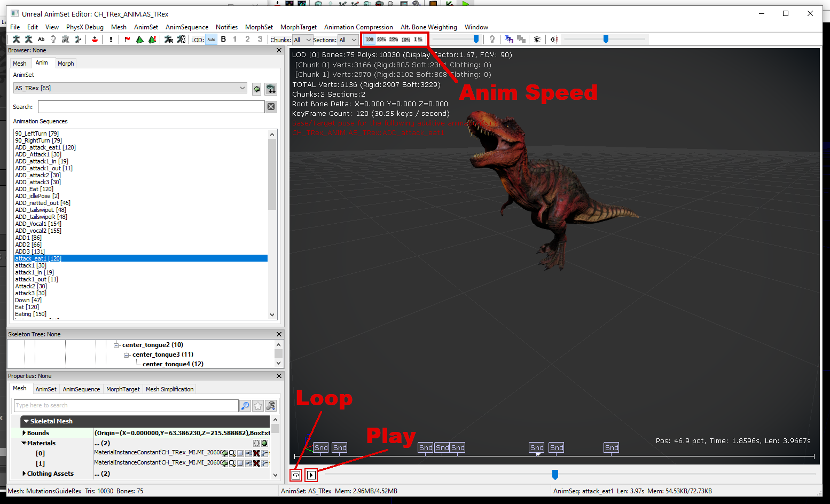
Task: Toggle the animation Loop button
Action: click(296, 475)
